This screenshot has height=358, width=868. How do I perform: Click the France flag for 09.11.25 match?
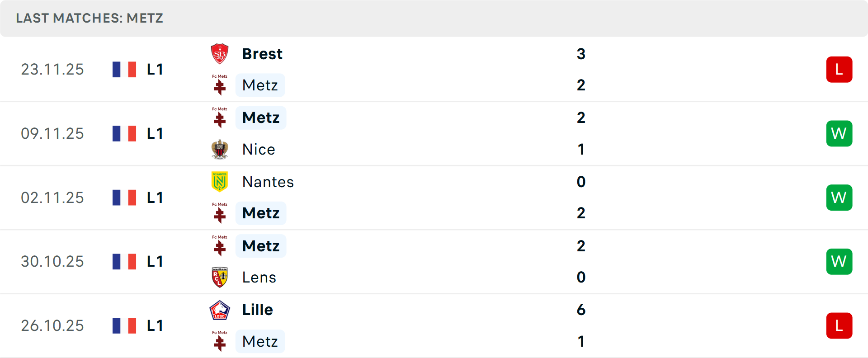tap(124, 133)
